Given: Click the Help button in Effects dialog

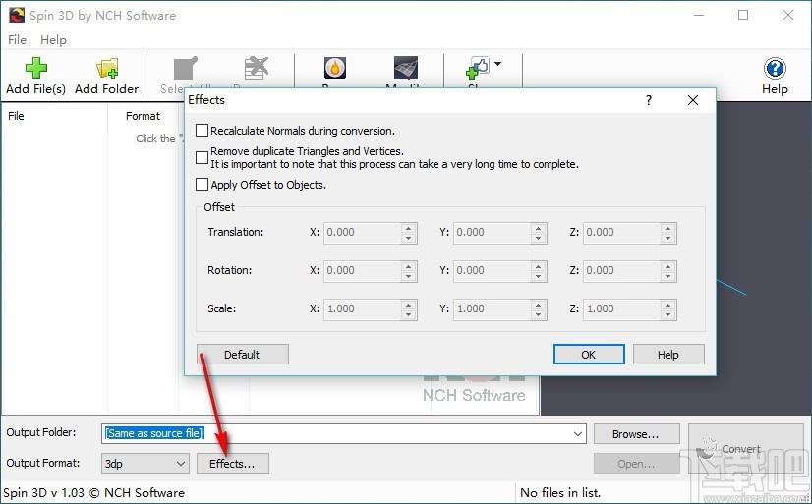Looking at the screenshot, I should point(668,355).
